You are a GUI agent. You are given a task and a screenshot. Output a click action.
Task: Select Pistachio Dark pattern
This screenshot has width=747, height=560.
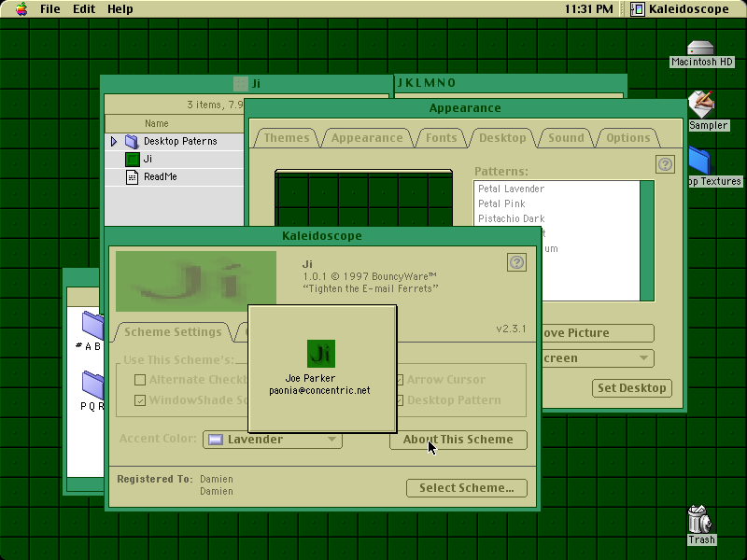pos(511,218)
